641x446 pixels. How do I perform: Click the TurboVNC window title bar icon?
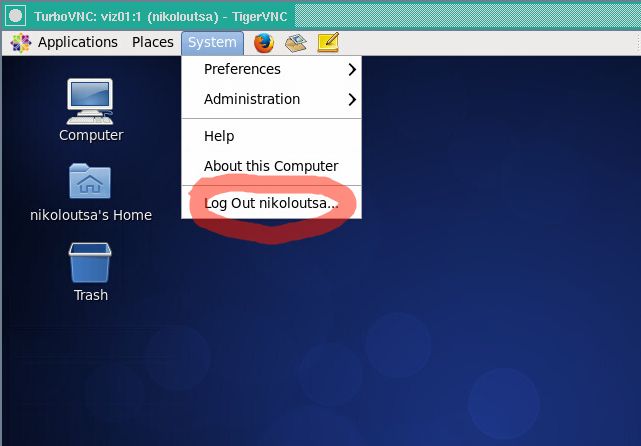[x=15, y=16]
